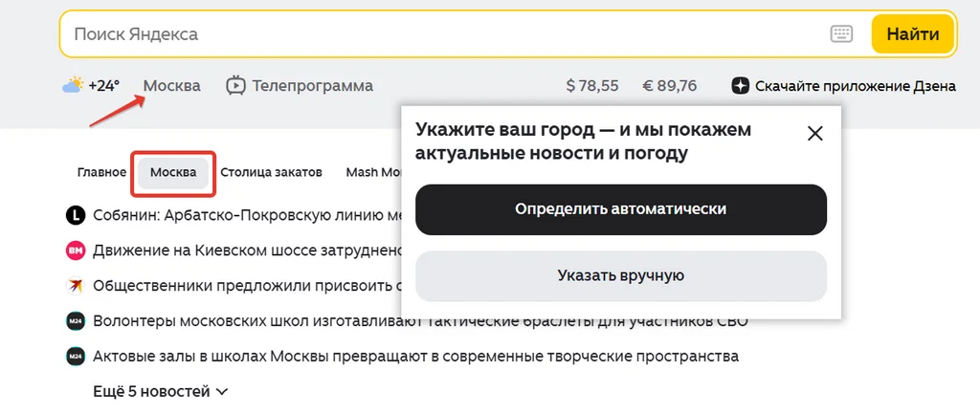Click the Dzen star icon
The image size is (980, 414).
[x=740, y=85]
